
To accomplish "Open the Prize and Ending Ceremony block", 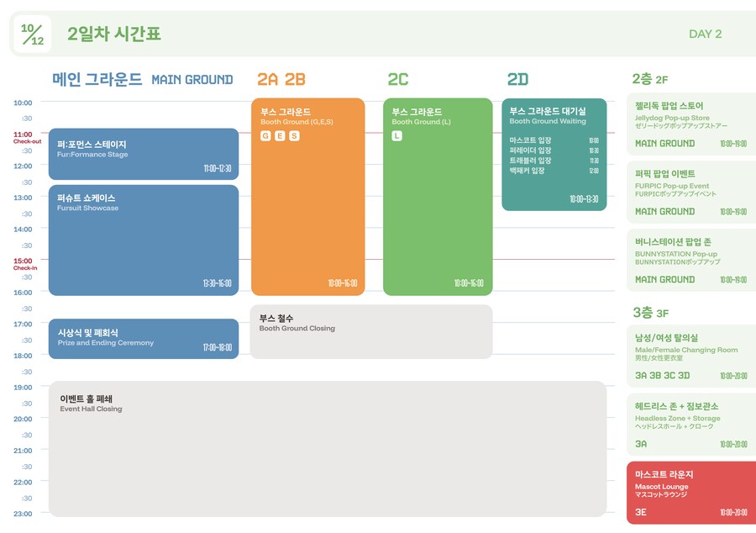I will [x=144, y=339].
